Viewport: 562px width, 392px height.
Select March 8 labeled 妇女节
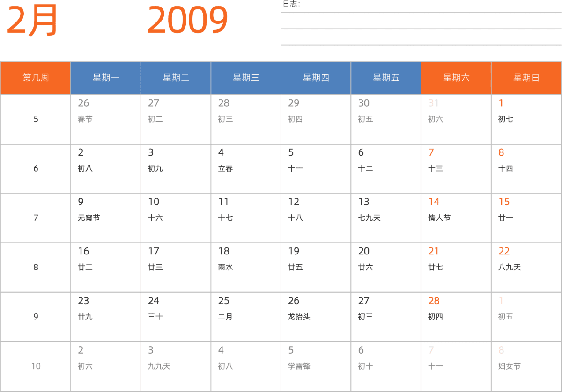526,366
